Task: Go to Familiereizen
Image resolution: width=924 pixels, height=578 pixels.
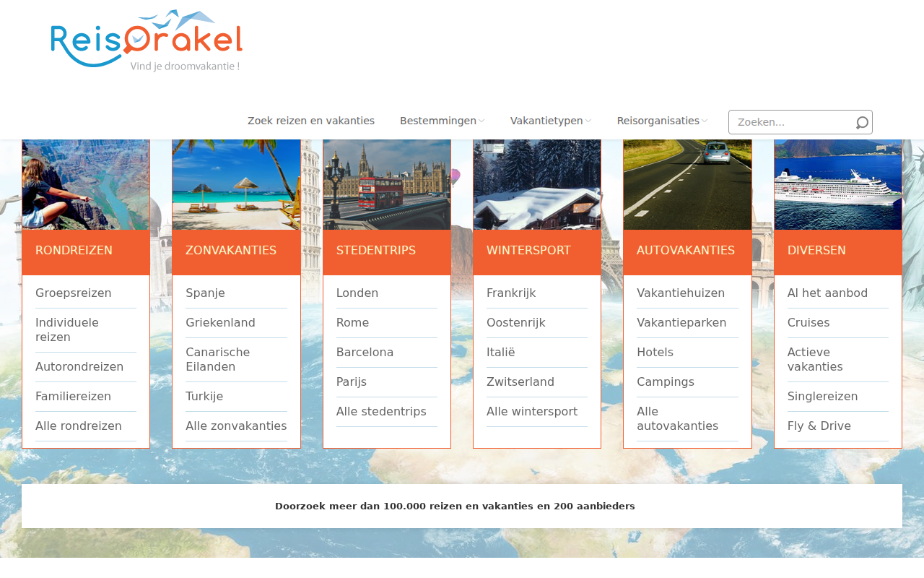Action: (74, 397)
